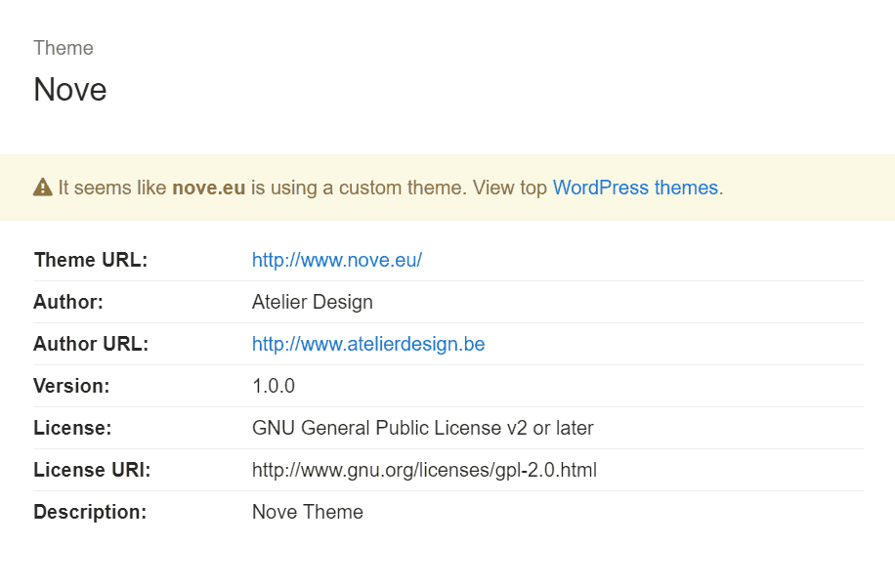Open the WordPress themes link
This screenshot has height=588, width=895.
(x=636, y=188)
